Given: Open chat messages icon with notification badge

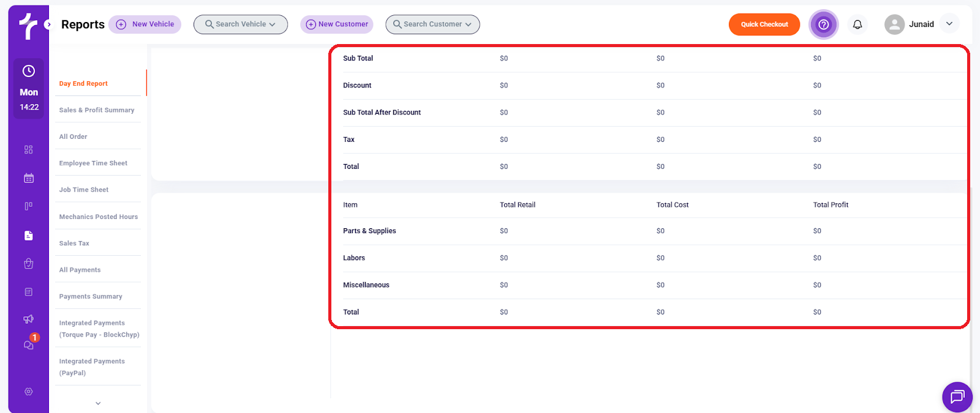Looking at the screenshot, I should coord(28,345).
